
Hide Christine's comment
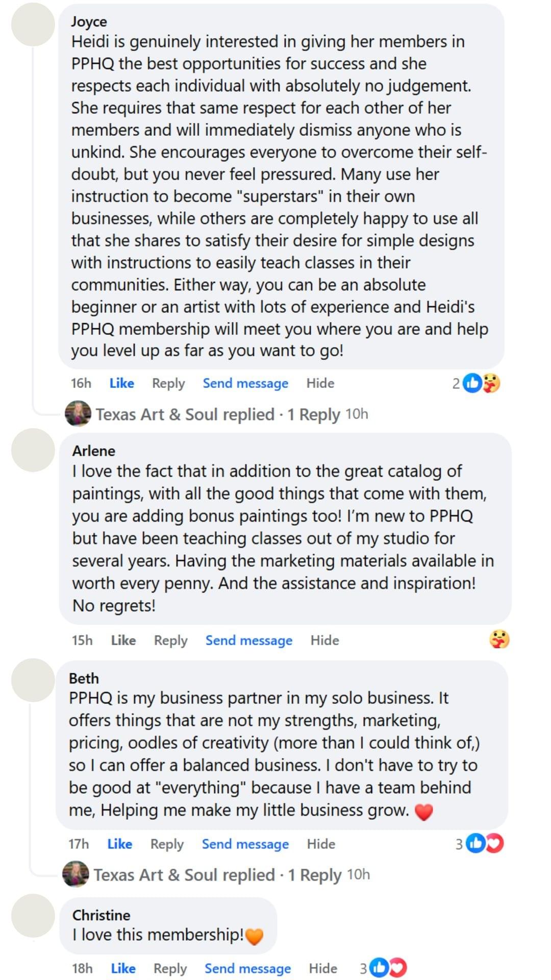pyautogui.click(x=323, y=968)
